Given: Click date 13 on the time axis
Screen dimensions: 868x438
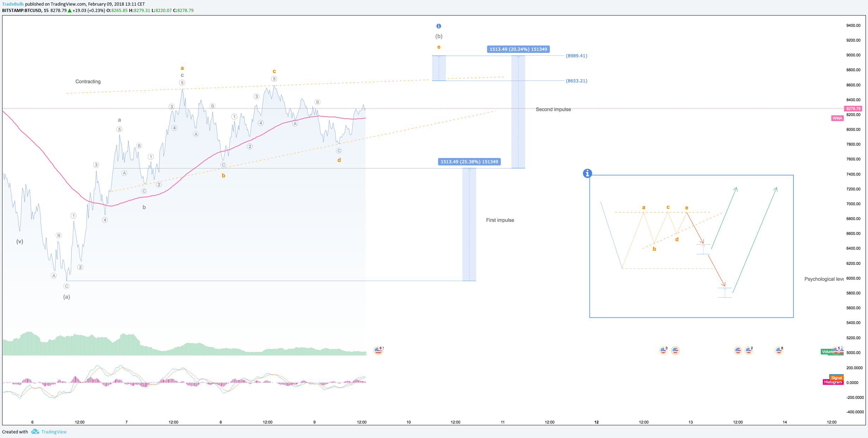Looking at the screenshot, I should [691, 422].
